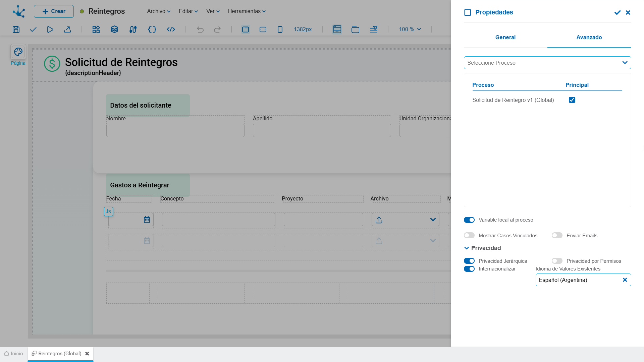Click the Save icon in toolbar
Viewport: 644px width, 362px height.
(16, 29)
